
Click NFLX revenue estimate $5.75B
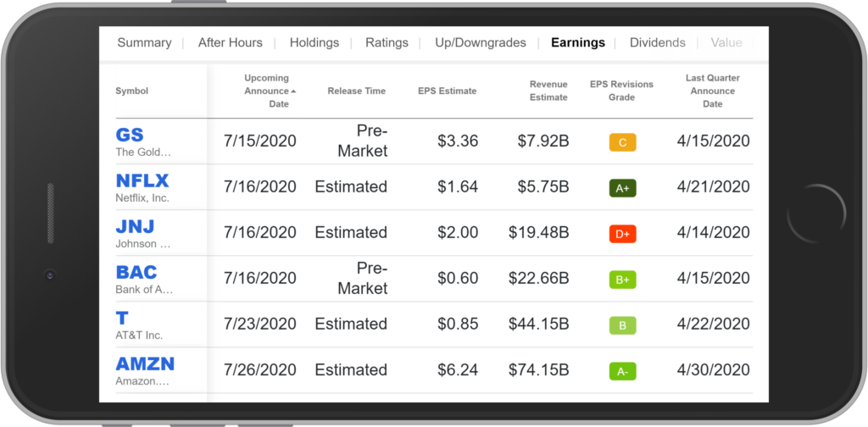click(x=543, y=187)
